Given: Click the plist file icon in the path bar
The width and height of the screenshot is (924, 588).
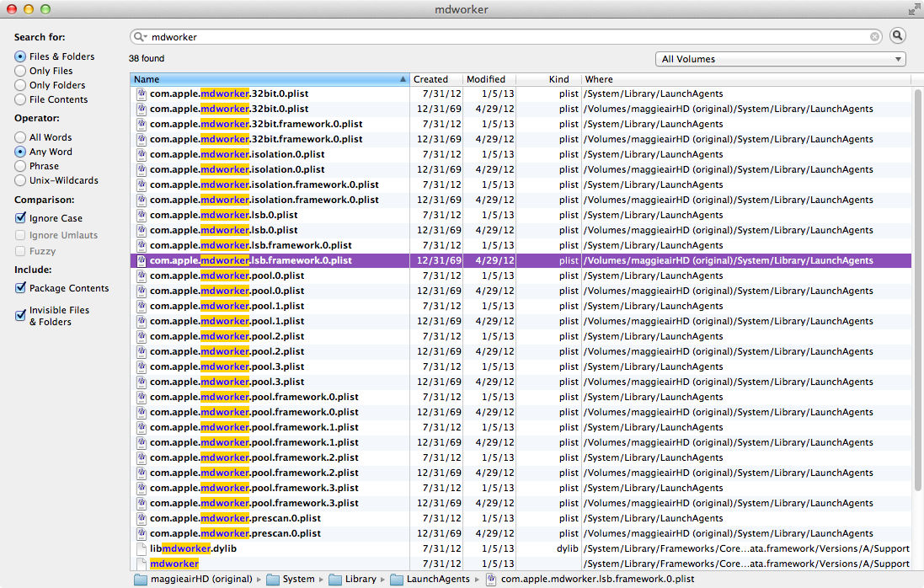Looking at the screenshot, I should (491, 580).
